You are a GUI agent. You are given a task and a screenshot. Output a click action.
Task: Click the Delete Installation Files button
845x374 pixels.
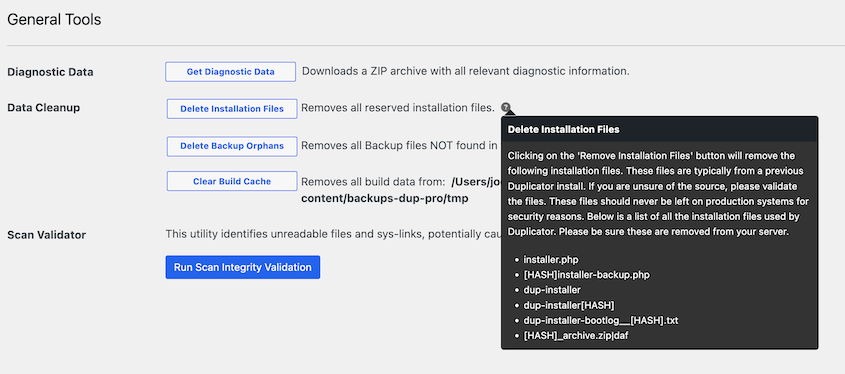[232, 109]
